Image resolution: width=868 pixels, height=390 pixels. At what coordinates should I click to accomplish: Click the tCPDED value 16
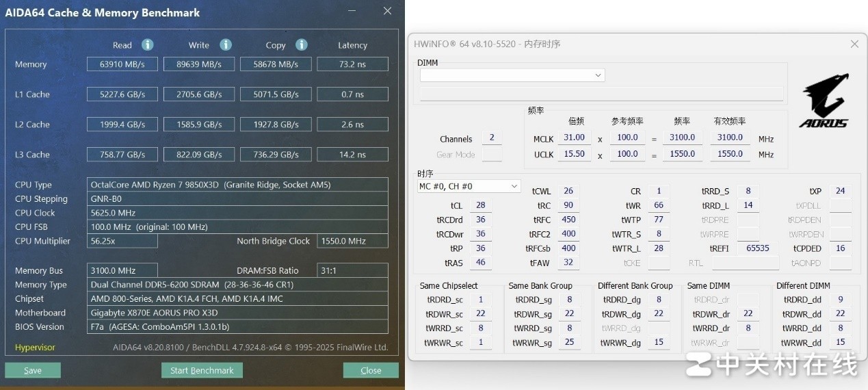(840, 248)
